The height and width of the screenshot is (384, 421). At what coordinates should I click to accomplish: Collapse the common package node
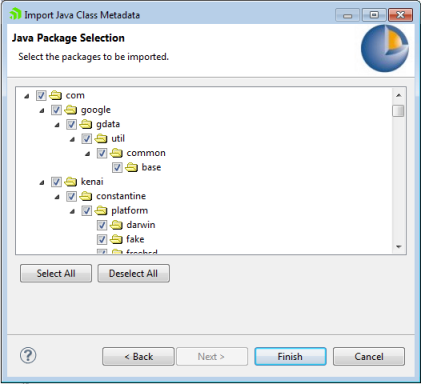tap(87, 154)
